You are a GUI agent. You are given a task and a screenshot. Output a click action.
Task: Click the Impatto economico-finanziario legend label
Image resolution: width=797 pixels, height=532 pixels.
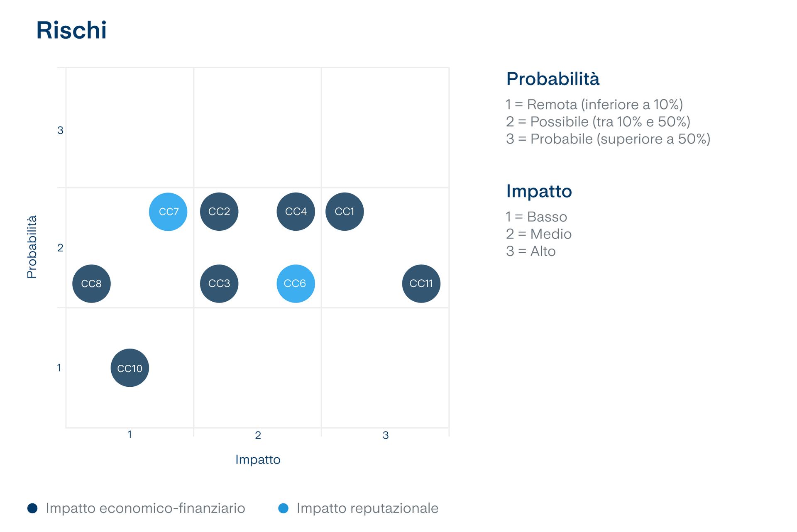145,508
